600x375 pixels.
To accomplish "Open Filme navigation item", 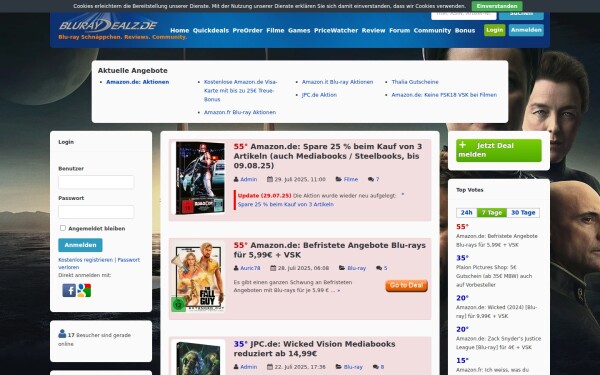I will pos(276,30).
